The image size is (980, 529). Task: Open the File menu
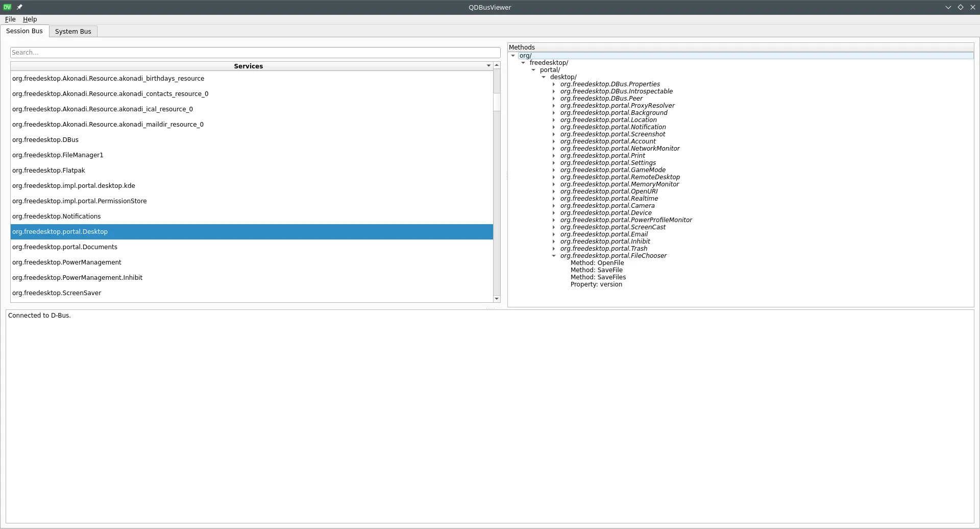pos(10,19)
